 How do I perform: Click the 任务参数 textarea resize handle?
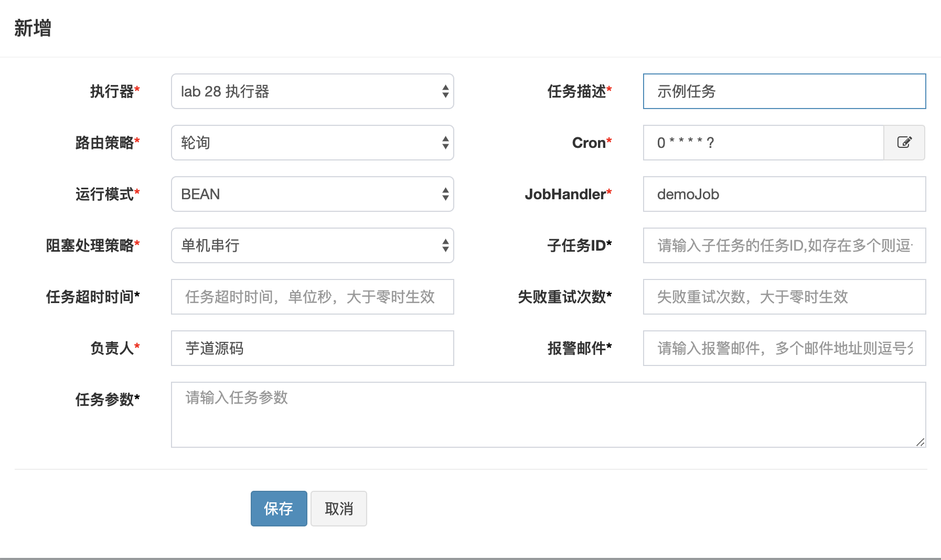coord(921,443)
